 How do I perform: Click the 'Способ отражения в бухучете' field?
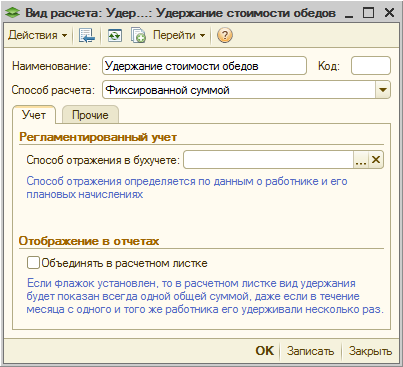pos(268,160)
